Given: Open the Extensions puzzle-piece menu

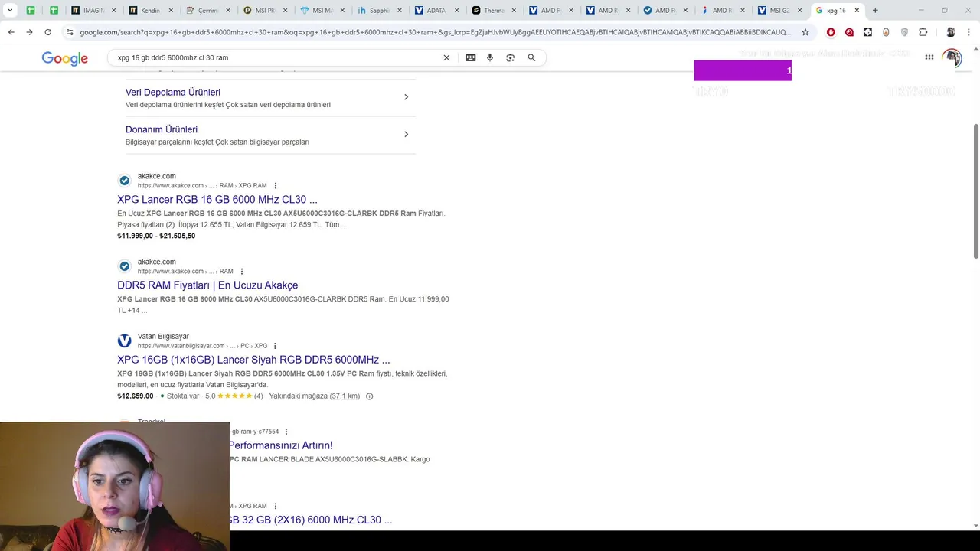Looking at the screenshot, I should point(923,32).
